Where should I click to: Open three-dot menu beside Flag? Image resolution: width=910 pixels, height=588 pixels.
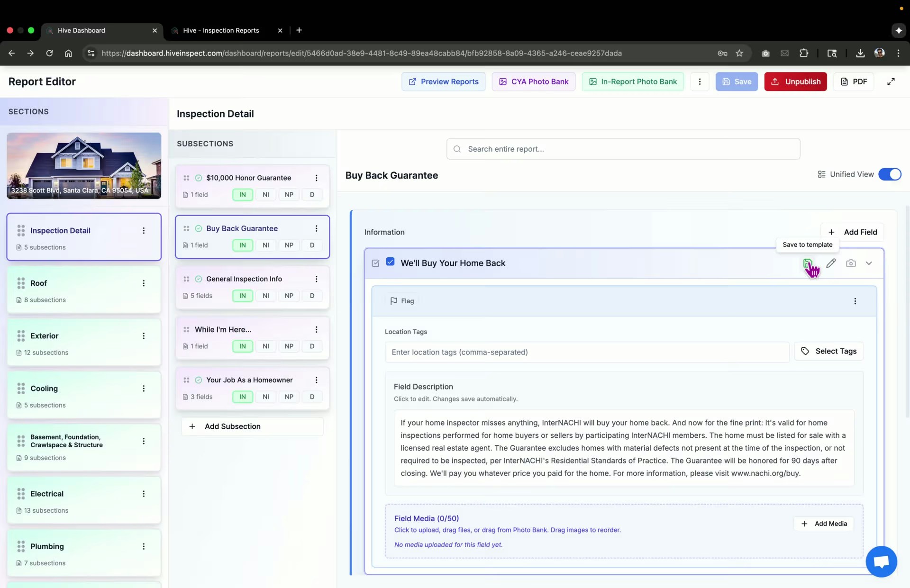coord(855,301)
